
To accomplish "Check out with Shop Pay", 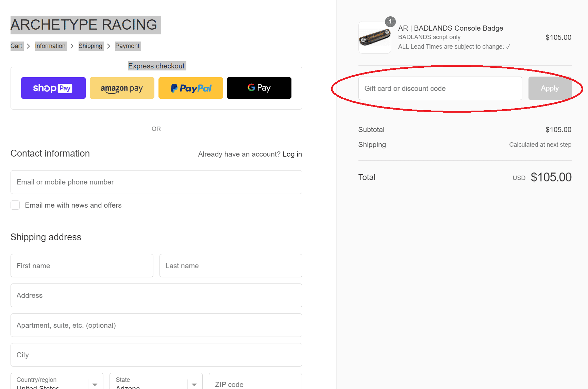I will [x=53, y=88].
